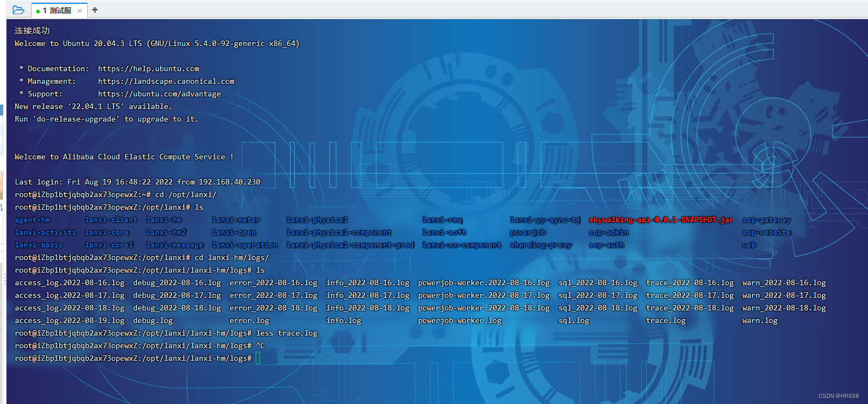Click the sql.log file name
The image size is (868, 404).
(574, 320)
